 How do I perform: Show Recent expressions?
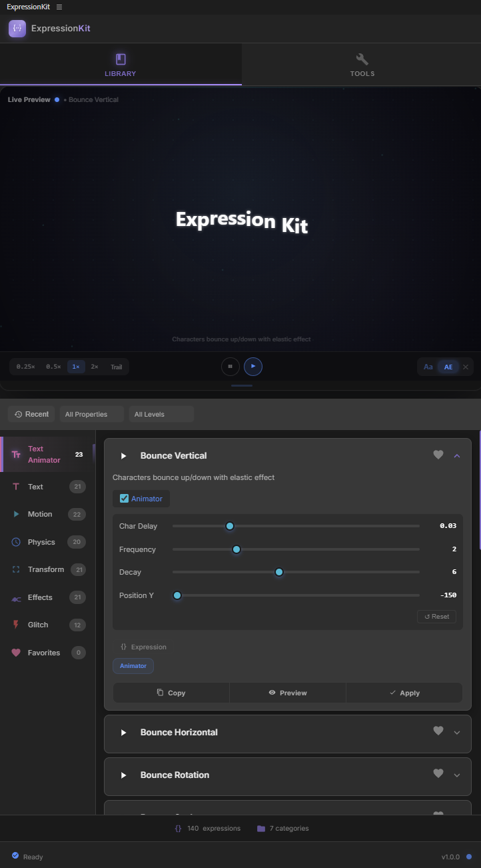(31, 414)
